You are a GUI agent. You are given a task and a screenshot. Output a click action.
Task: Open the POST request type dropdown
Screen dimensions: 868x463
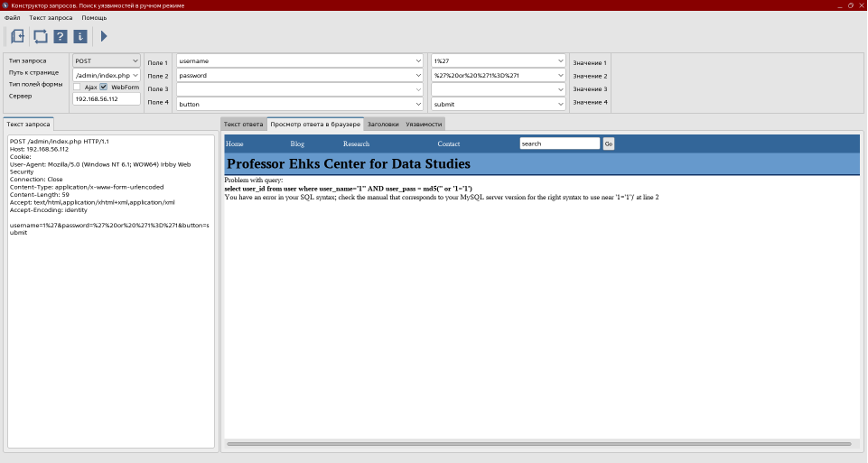point(107,60)
